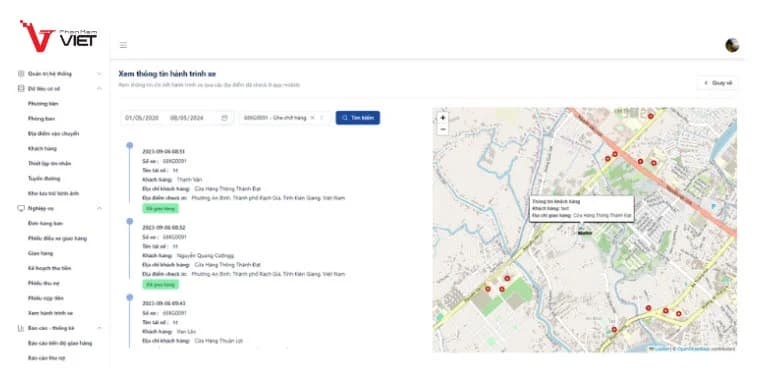Click the Báo cáo - thống kê chart icon
This screenshot has height=387, width=765.
pyautogui.click(x=21, y=328)
